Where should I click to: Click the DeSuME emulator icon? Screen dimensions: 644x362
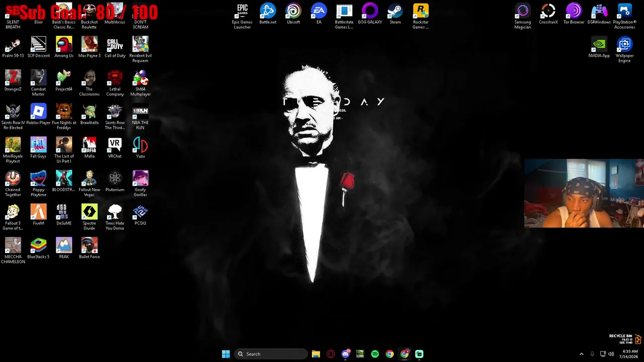(x=64, y=215)
